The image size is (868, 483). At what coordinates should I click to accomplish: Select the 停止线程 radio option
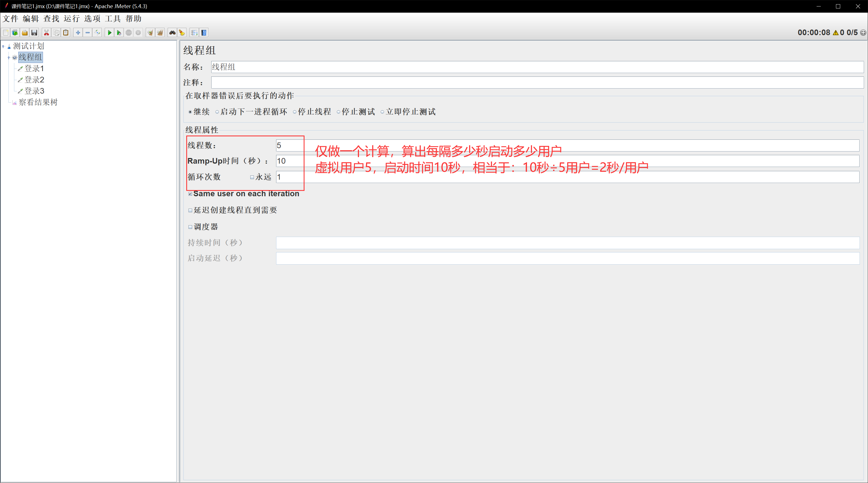coord(295,112)
